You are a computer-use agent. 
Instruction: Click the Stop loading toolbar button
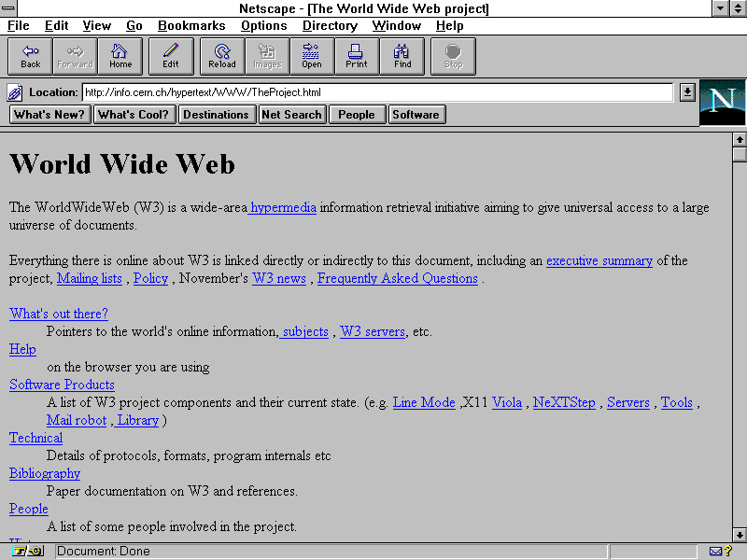pos(453,57)
